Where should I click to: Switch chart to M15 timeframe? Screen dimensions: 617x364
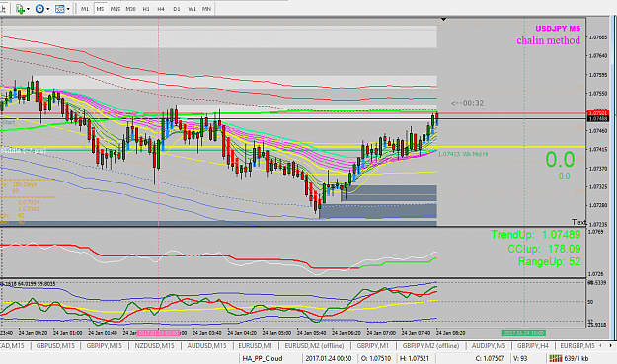116,9
